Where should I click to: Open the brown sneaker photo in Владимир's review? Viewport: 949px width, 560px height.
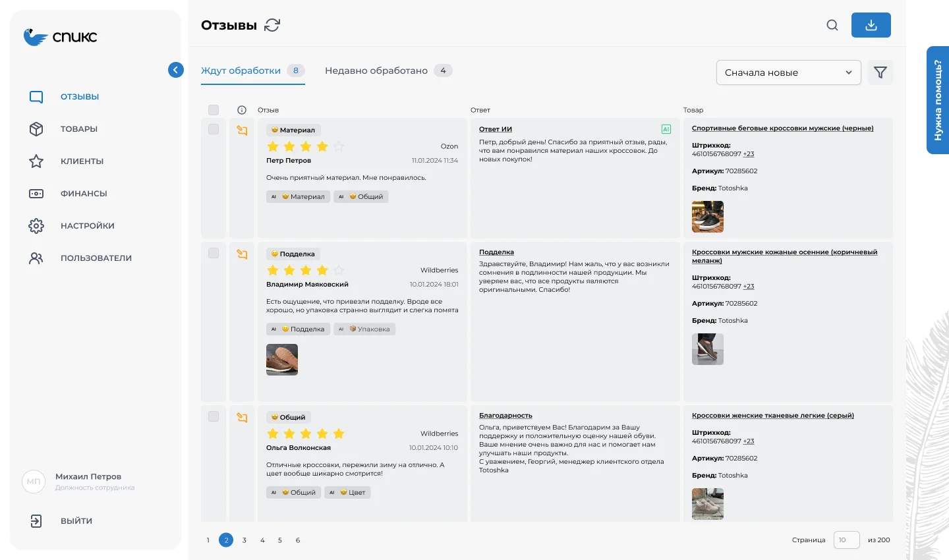[x=282, y=360]
